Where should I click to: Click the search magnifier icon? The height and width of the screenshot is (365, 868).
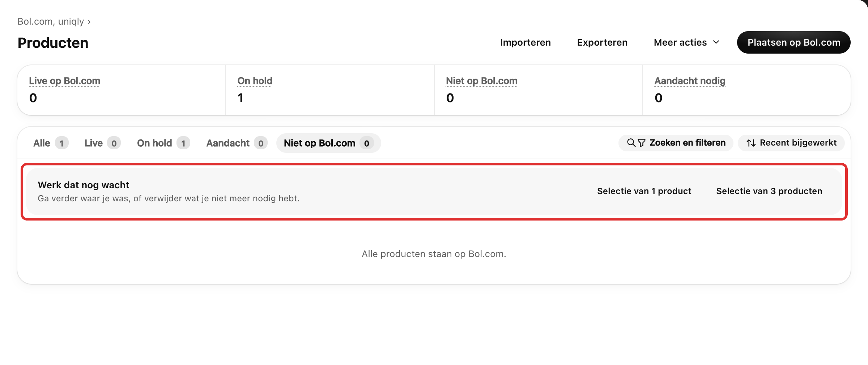[631, 143]
